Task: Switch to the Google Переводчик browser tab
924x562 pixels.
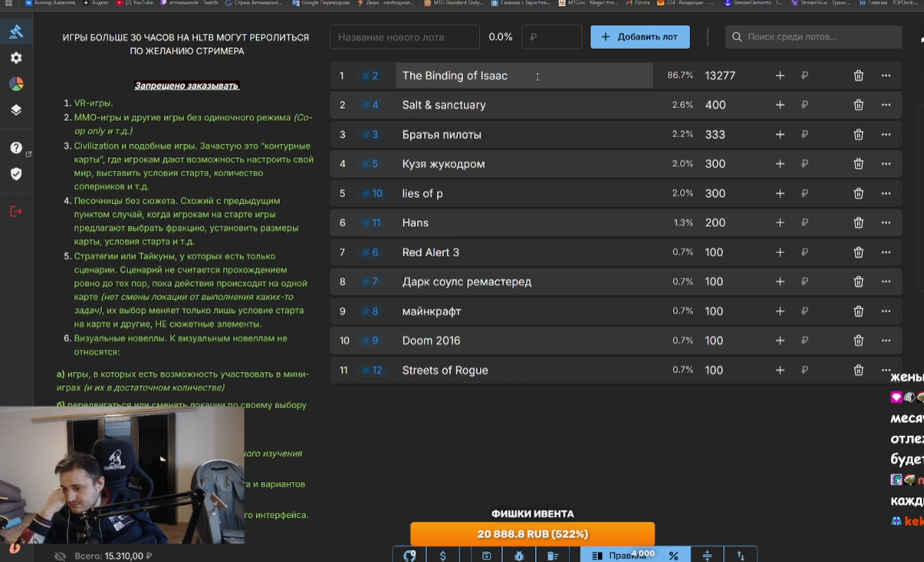Action: point(322,3)
